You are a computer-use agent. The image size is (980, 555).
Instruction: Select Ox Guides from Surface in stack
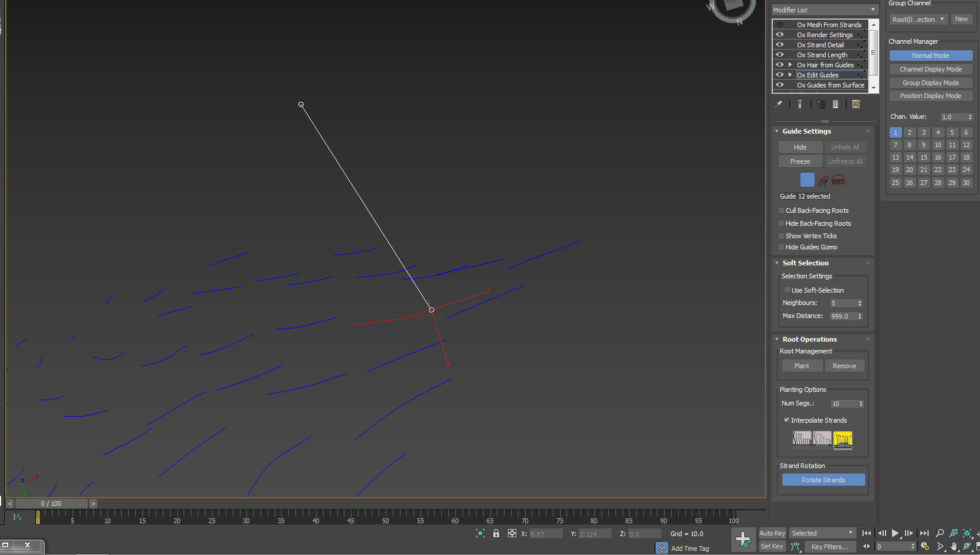coord(830,85)
